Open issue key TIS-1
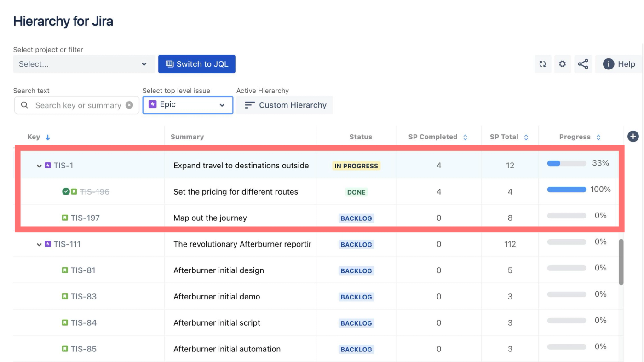The height and width of the screenshot is (362, 644). 63,166
